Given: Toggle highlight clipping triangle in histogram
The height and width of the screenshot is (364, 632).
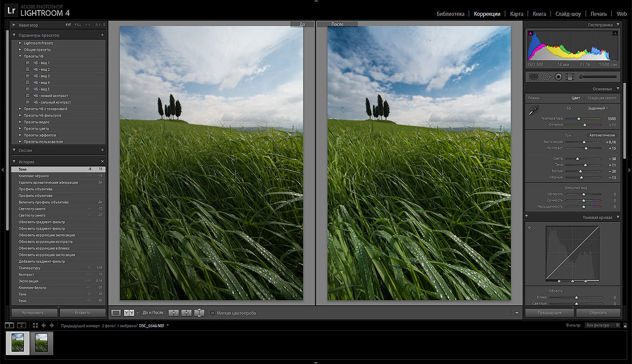Looking at the screenshot, I should click(x=615, y=34).
